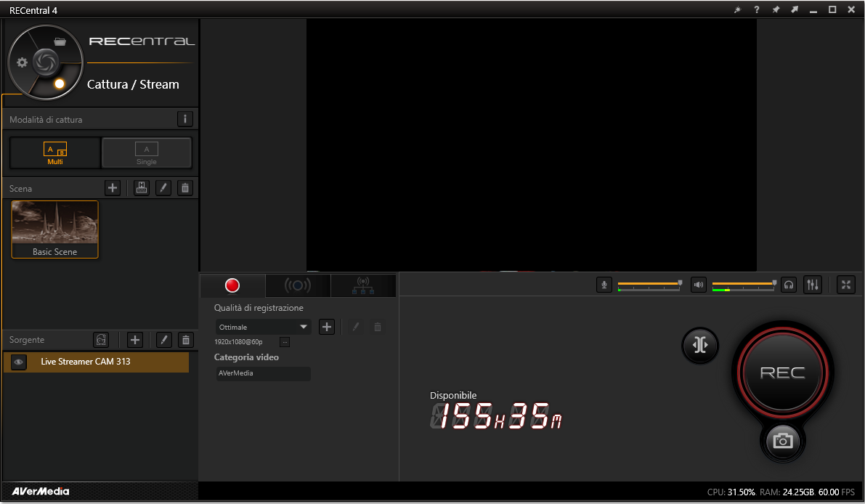Toggle headphone monitoring

(x=789, y=285)
